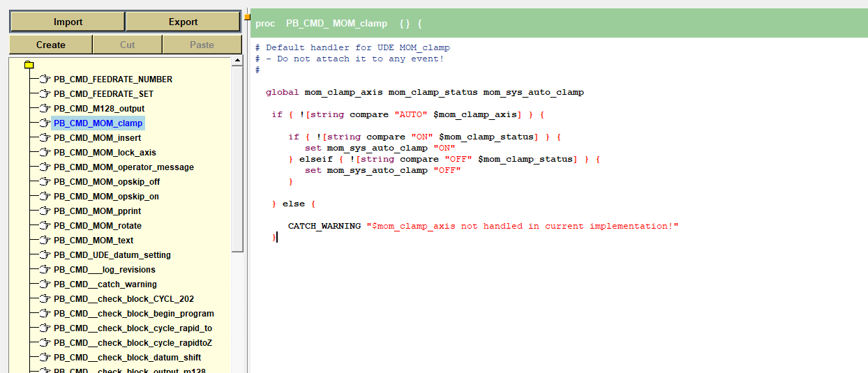Click the folder icon at tree root
Screen dimensions: 868x373
point(29,65)
